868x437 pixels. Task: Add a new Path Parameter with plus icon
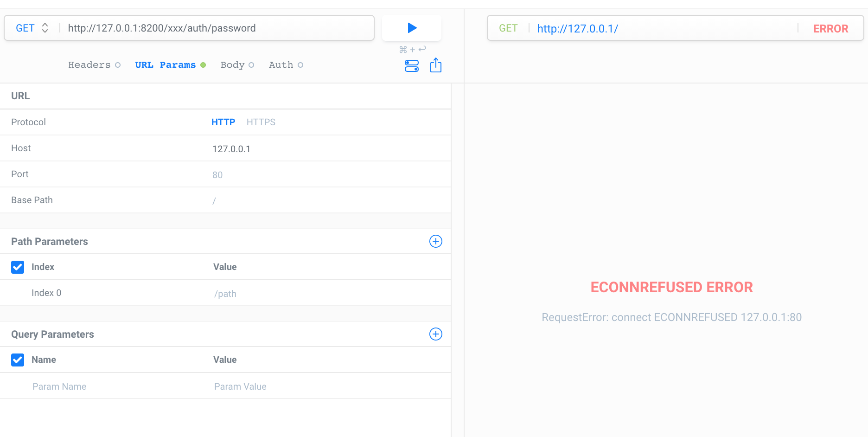pos(435,241)
